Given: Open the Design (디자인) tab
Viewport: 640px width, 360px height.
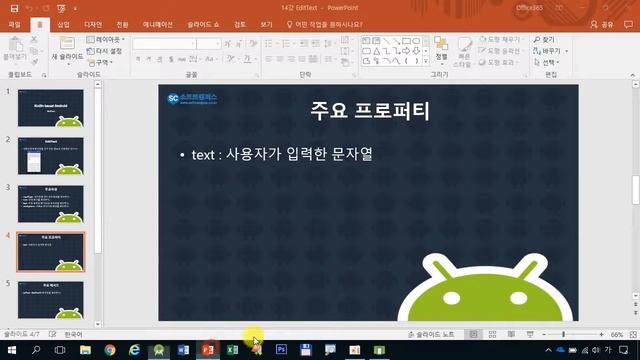Looking at the screenshot, I should (x=93, y=24).
